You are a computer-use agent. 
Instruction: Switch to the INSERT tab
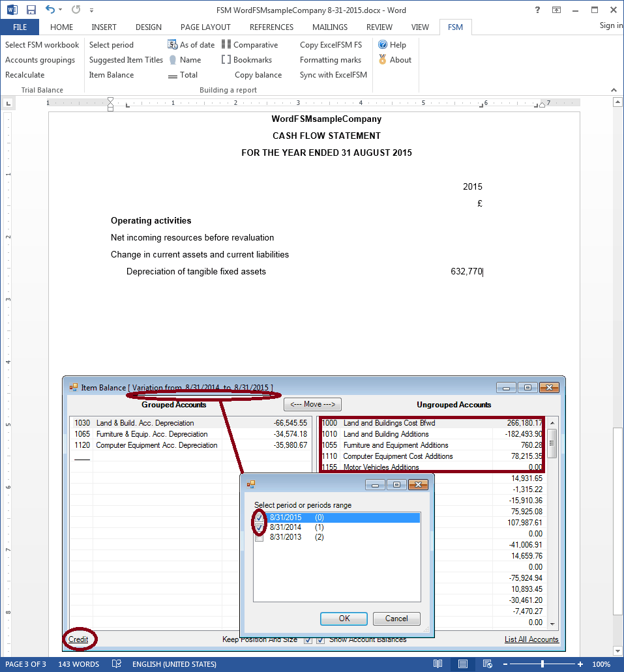pos(104,27)
